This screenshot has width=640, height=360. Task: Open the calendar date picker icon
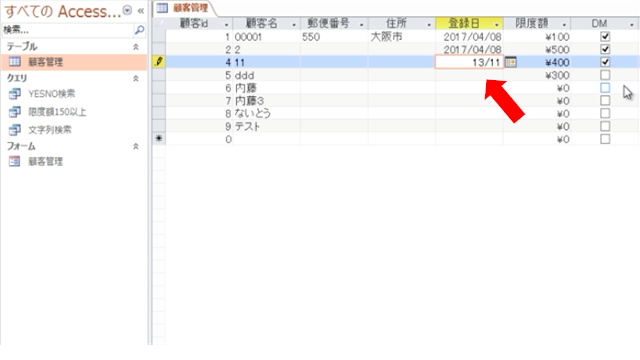(510, 62)
